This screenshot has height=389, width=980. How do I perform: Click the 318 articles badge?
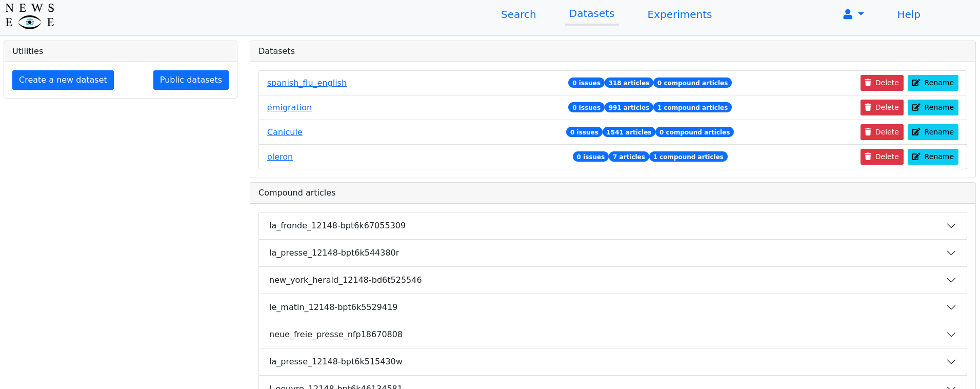click(629, 83)
